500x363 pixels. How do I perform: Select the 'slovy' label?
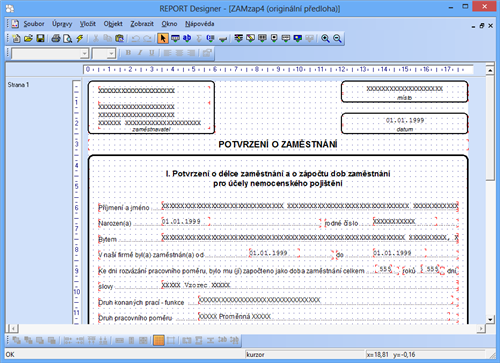[x=106, y=287]
